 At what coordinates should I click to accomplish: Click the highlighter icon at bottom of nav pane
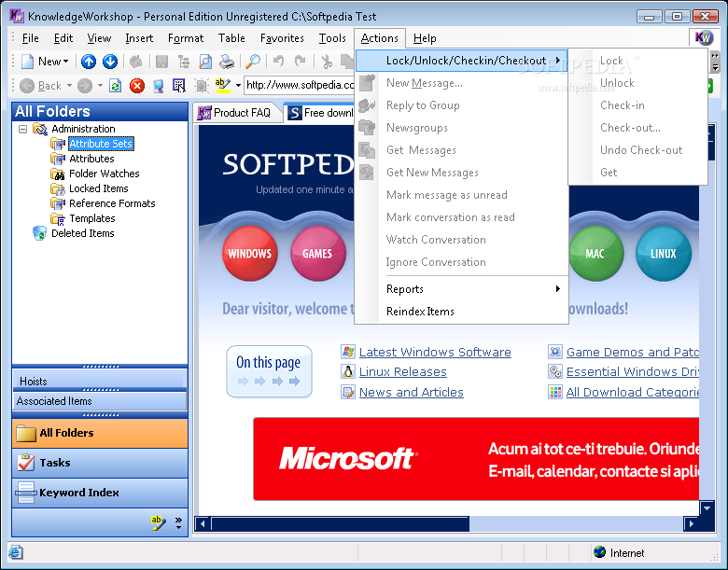(159, 523)
